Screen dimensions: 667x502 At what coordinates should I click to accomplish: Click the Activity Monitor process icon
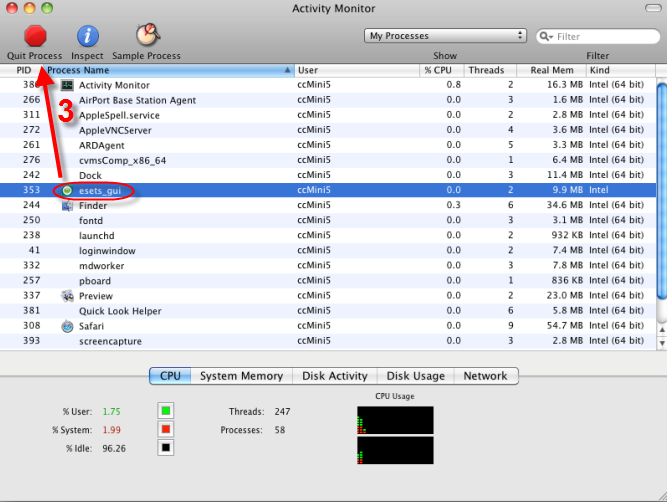[x=67, y=85]
